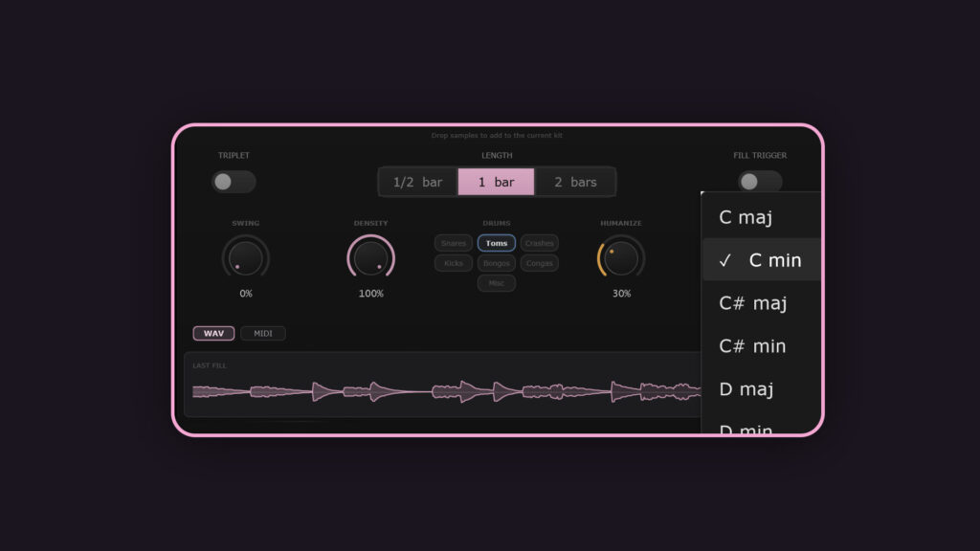Viewport: 980px width, 551px height.
Task: Click the Humanize knob
Action: coord(621,258)
